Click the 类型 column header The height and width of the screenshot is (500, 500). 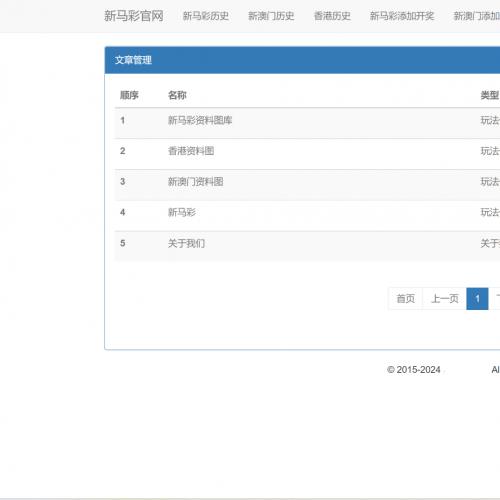click(490, 95)
